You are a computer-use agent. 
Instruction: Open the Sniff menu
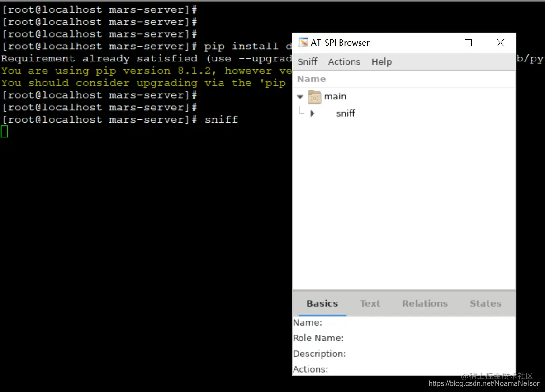tap(307, 61)
